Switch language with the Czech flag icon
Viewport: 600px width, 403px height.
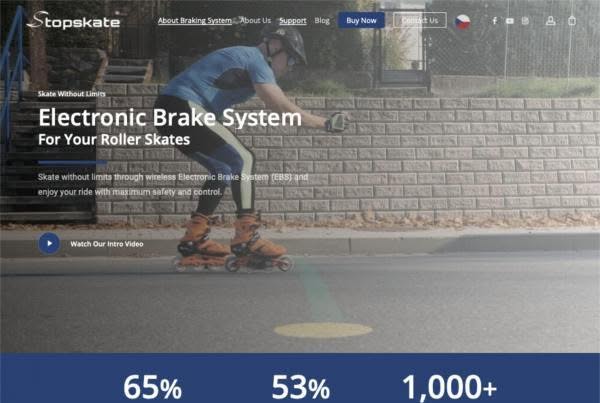tap(463, 22)
